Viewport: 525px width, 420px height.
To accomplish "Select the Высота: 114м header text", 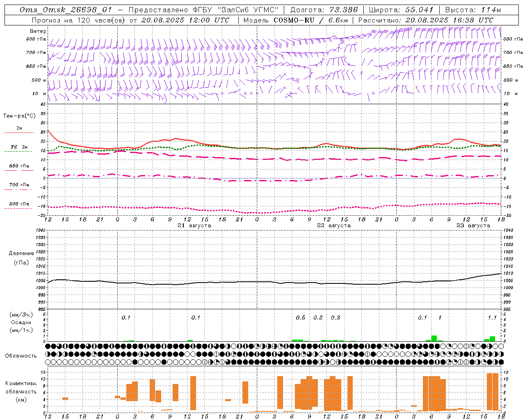I will tap(473, 10).
